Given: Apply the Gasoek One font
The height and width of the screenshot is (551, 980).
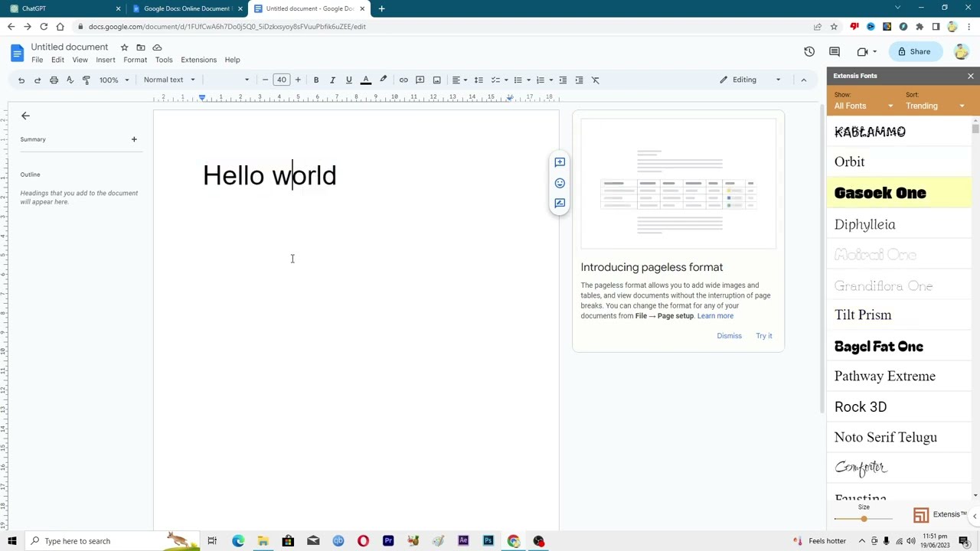Looking at the screenshot, I should point(899,193).
